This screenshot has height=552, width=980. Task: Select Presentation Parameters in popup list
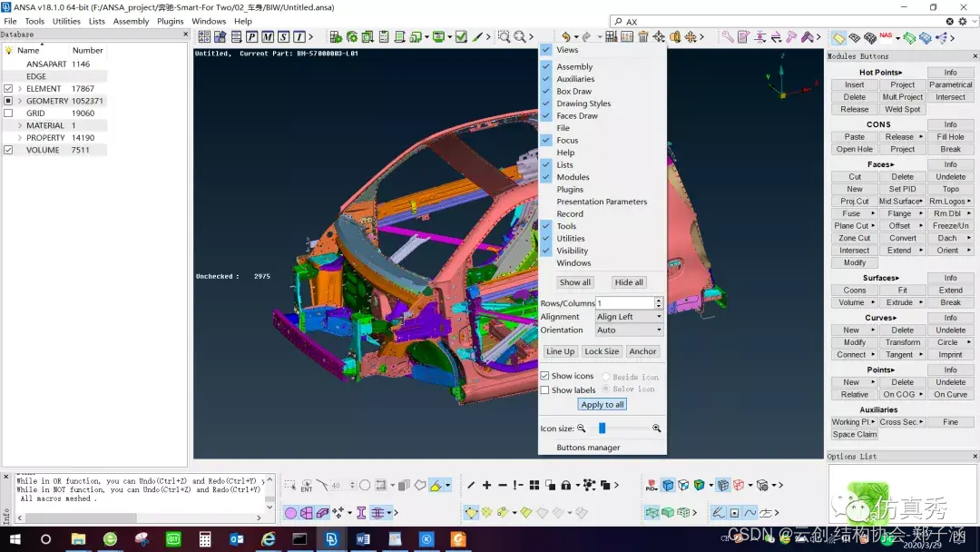pos(602,202)
